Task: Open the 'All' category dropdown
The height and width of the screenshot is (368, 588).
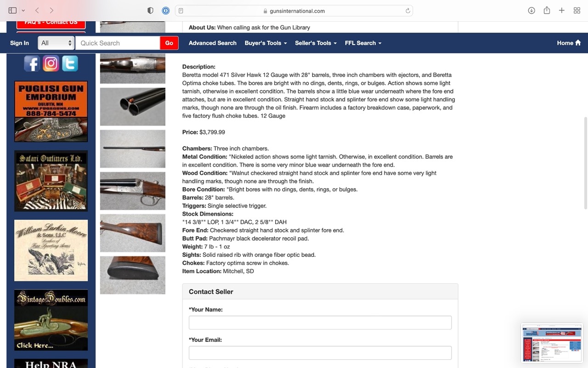Action: [56, 43]
